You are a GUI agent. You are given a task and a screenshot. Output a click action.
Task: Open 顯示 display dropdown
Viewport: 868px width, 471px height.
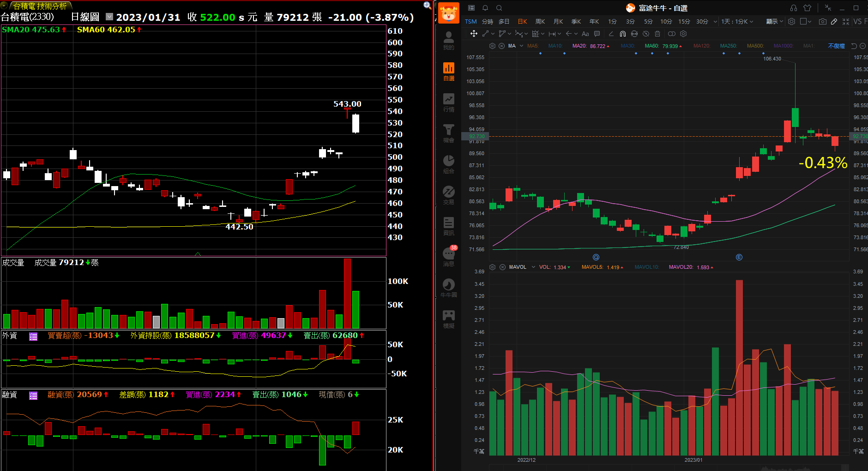775,22
